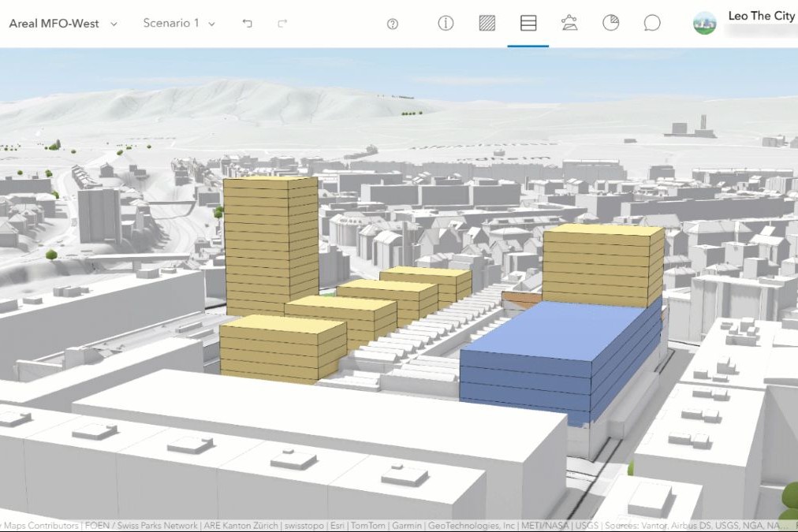This screenshot has width=798, height=532.
Task: Toggle the dashboard panel visibility
Action: (x=610, y=23)
